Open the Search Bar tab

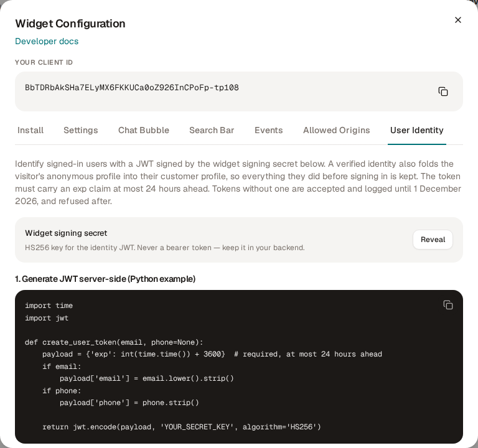(212, 130)
